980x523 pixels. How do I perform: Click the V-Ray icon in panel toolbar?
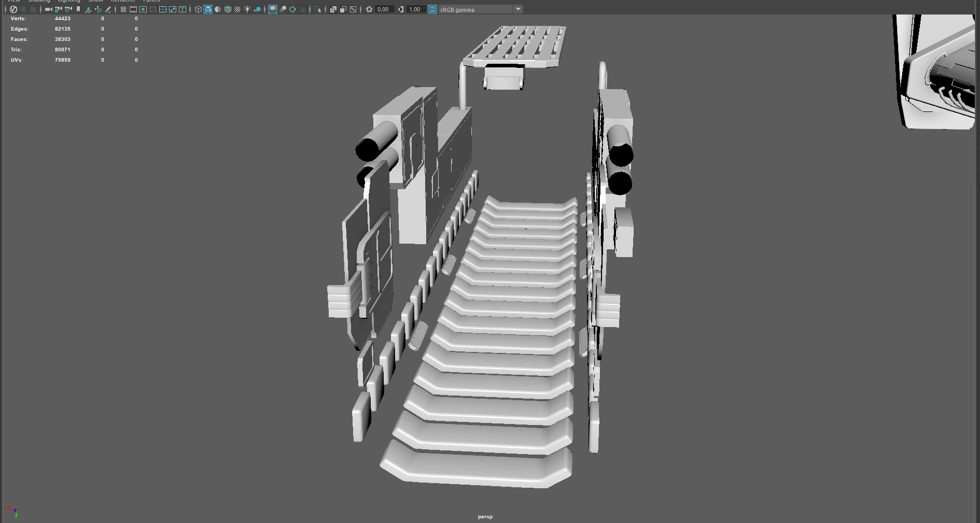point(13,9)
